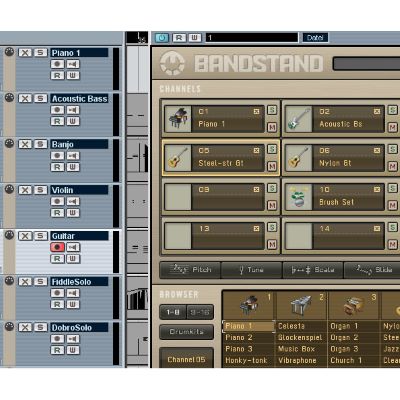Screen dimensions: 400x400
Task: Solo the Acoustic Bass track
Action: click(x=40, y=98)
